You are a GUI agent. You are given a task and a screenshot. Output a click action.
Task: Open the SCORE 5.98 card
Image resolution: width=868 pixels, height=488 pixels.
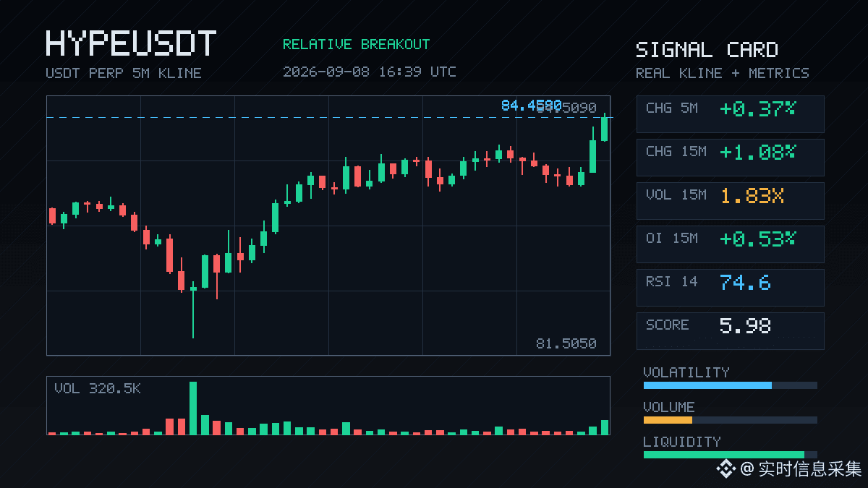coord(730,330)
